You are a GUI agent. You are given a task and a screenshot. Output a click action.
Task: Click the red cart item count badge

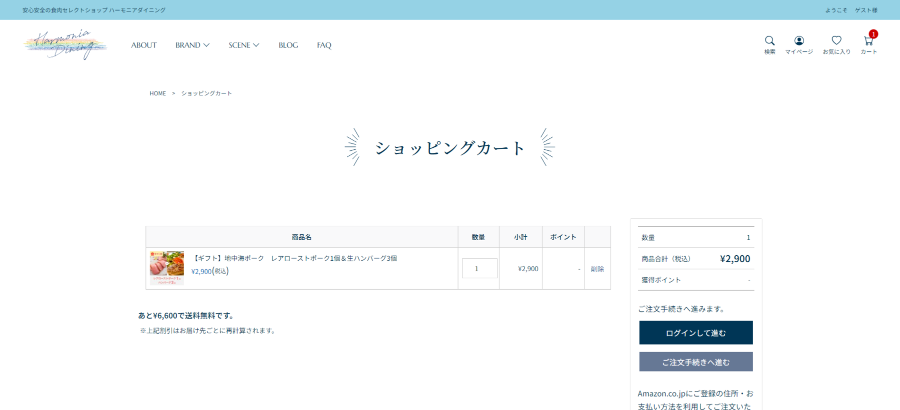(x=873, y=34)
